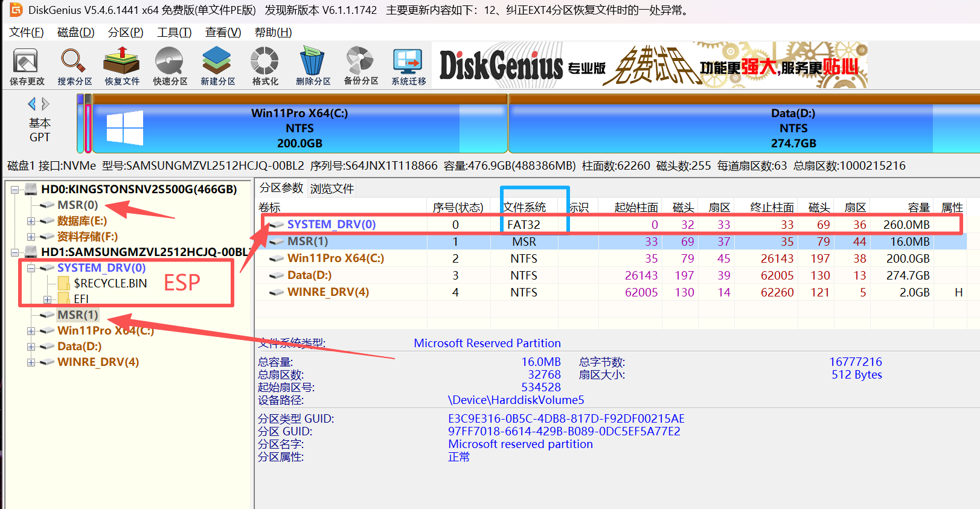Open the 帮助(H) menu

(273, 32)
